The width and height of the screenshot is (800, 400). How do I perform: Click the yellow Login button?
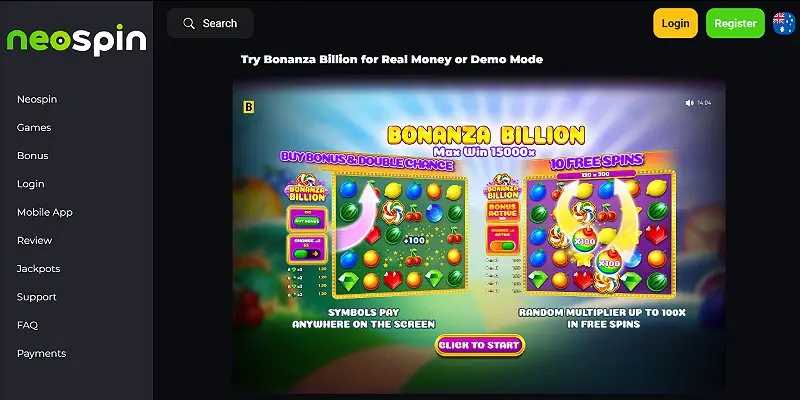pyautogui.click(x=675, y=23)
